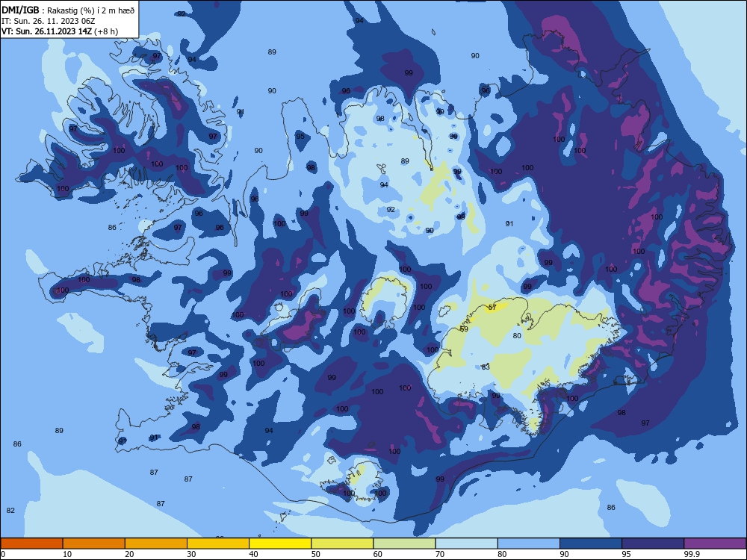Select the purple above-99.9 legend swatch

coord(715,544)
